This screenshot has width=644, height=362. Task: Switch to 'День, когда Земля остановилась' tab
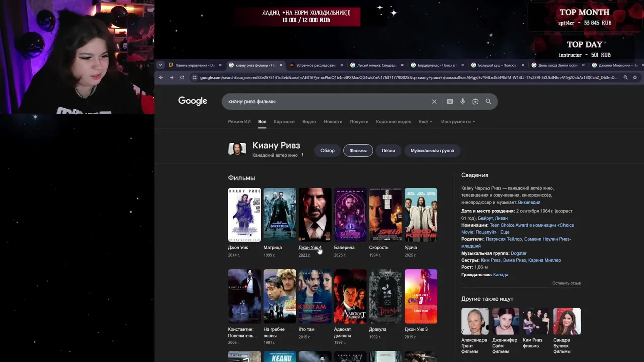557,65
